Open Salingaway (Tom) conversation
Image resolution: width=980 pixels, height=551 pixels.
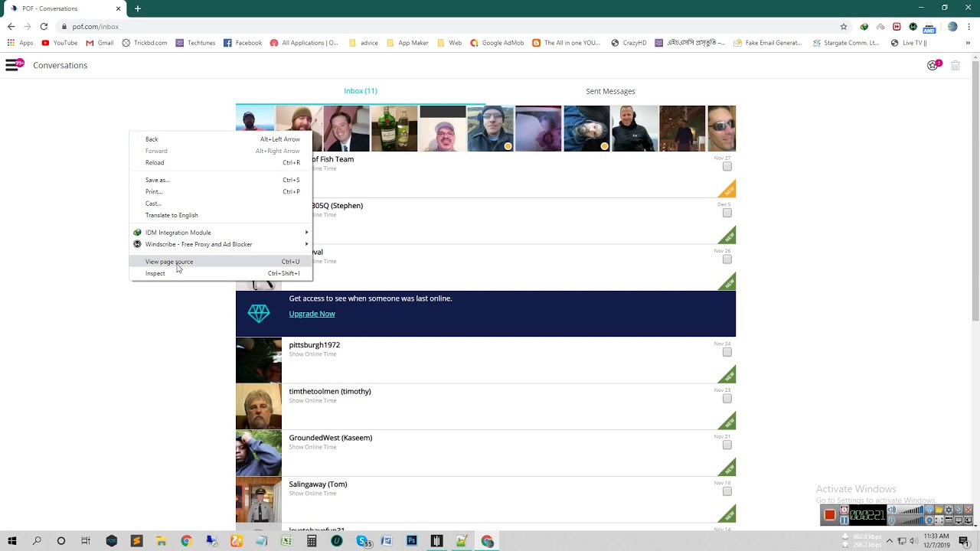pyautogui.click(x=485, y=499)
